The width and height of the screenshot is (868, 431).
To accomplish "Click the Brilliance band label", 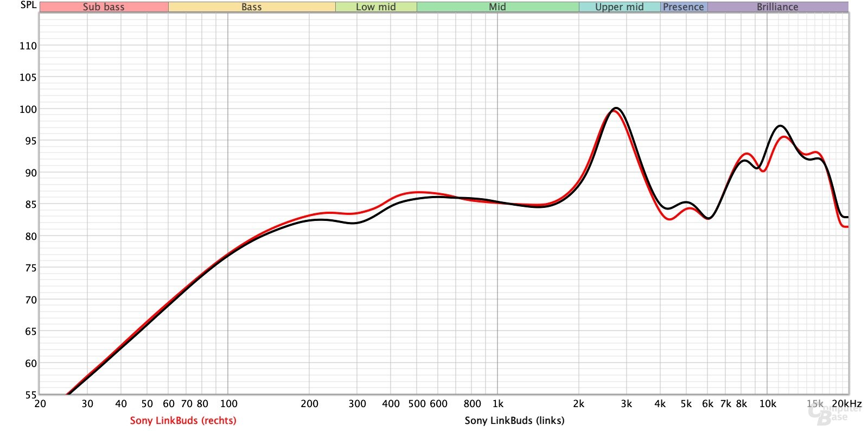I will point(777,7).
